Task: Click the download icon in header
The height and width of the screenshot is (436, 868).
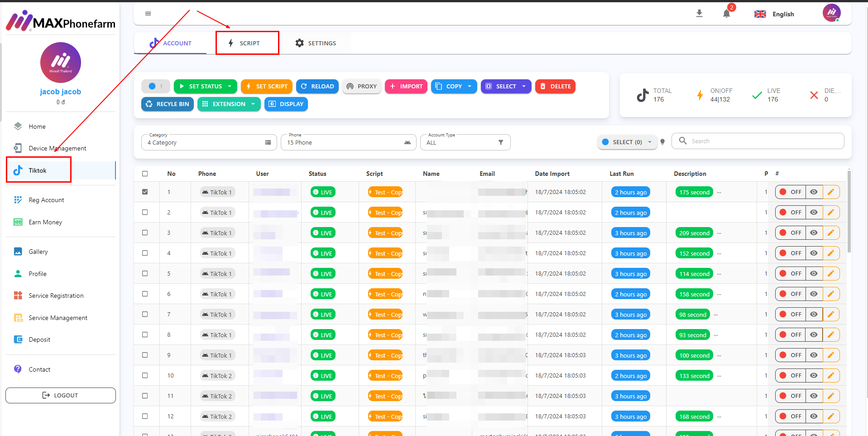Action: click(x=699, y=14)
